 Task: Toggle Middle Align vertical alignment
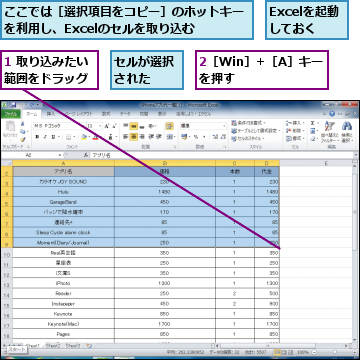point(133,126)
